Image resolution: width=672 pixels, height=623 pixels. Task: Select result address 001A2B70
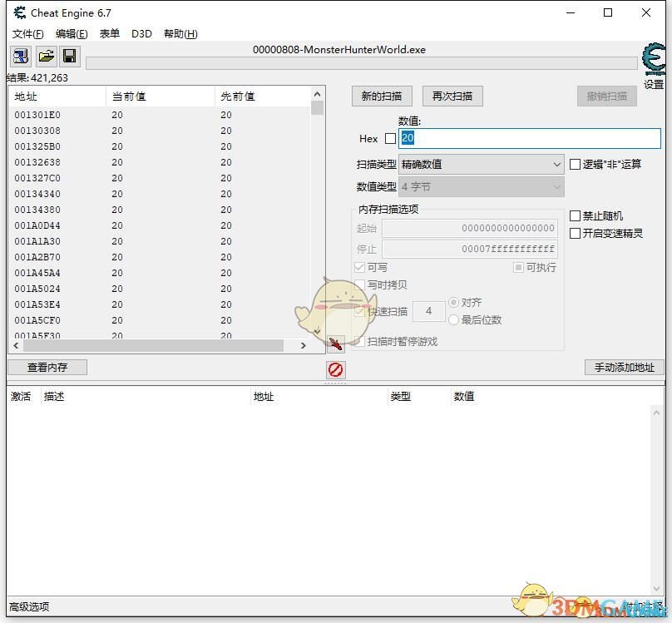[x=37, y=258]
